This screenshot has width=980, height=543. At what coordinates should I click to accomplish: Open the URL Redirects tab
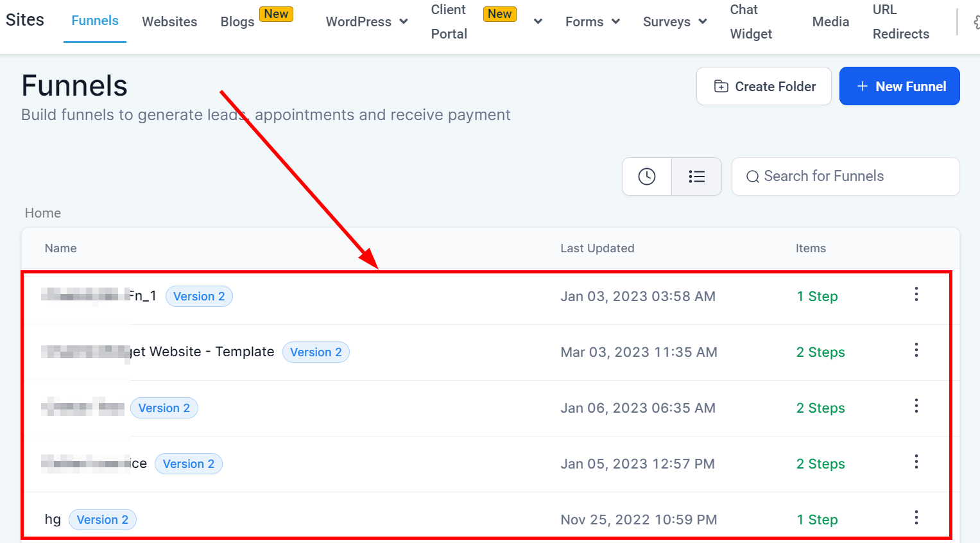click(x=900, y=22)
